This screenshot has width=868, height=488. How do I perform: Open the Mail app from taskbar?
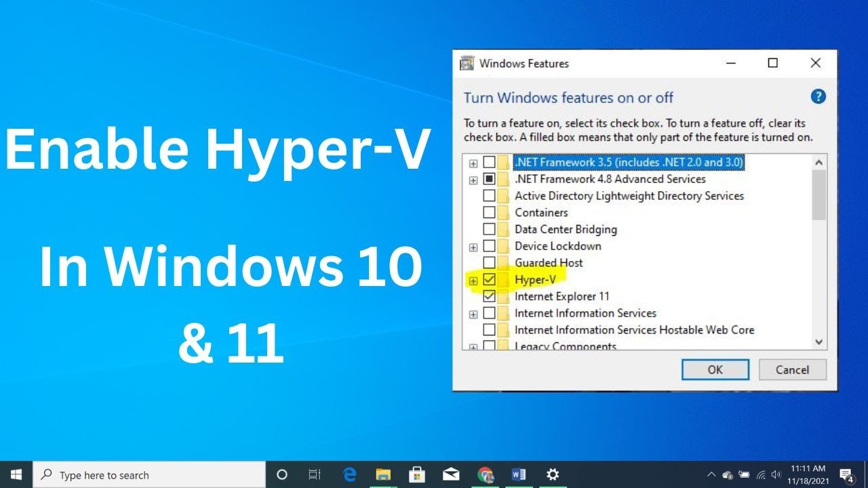tap(451, 474)
